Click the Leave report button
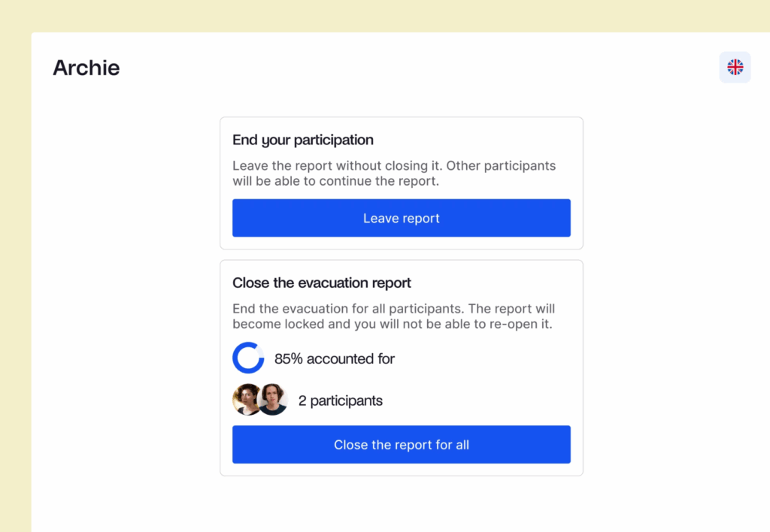The width and height of the screenshot is (770, 532). tap(402, 218)
